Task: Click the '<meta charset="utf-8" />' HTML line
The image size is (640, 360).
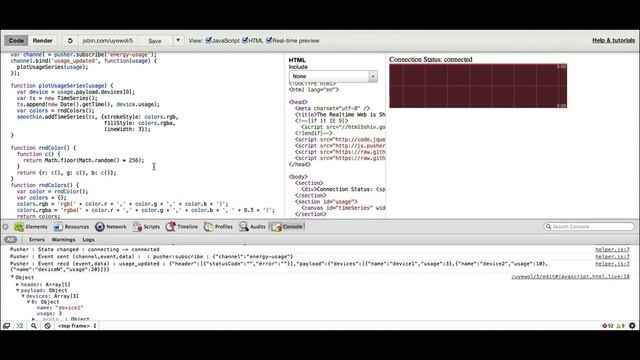Action: 332,108
